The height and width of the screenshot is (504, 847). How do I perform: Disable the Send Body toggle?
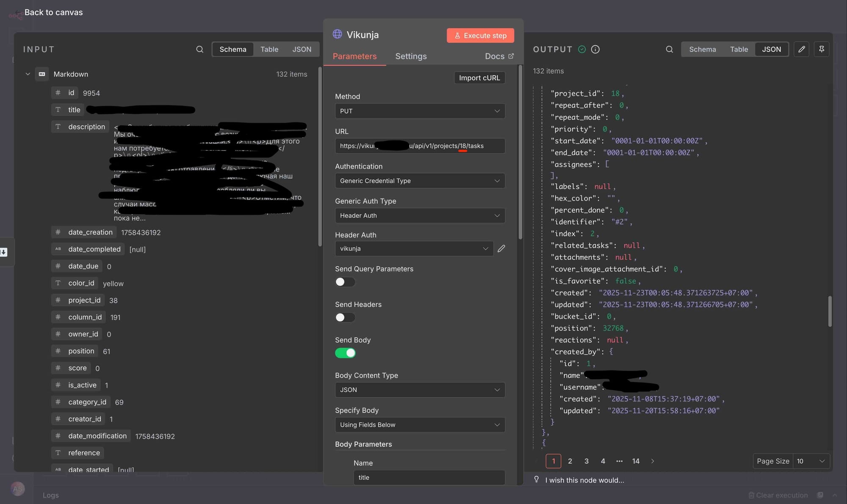(345, 353)
